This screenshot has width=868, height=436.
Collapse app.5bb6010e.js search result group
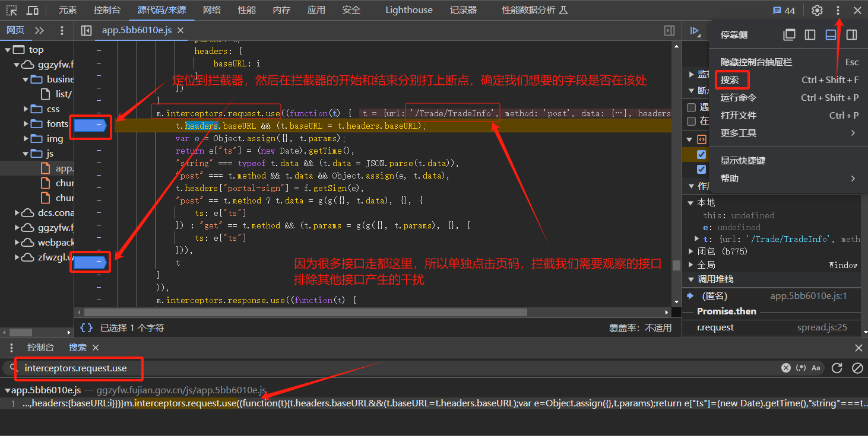(x=8, y=390)
